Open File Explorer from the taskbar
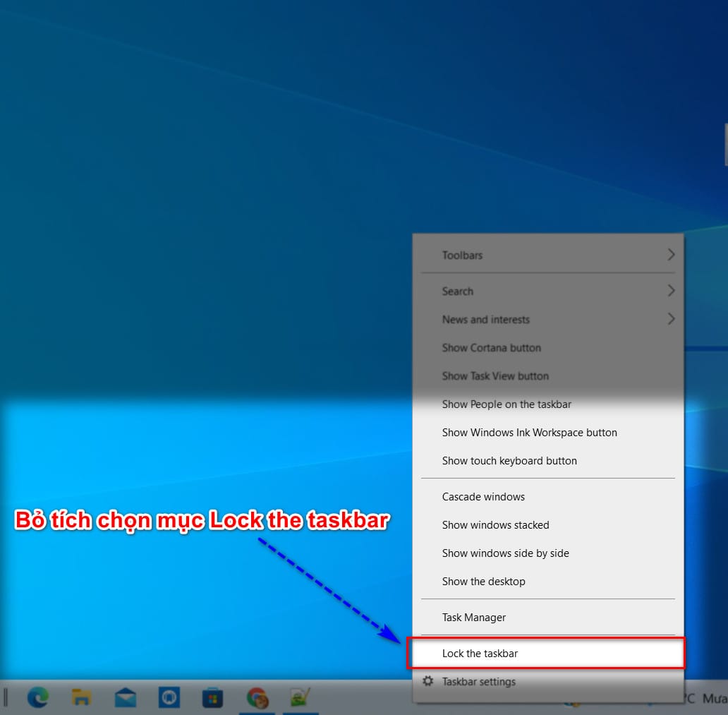728x715 pixels. 81,697
